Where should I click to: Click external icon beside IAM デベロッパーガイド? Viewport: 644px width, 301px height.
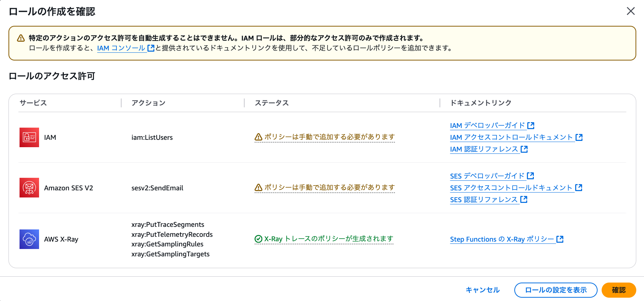coord(531,125)
